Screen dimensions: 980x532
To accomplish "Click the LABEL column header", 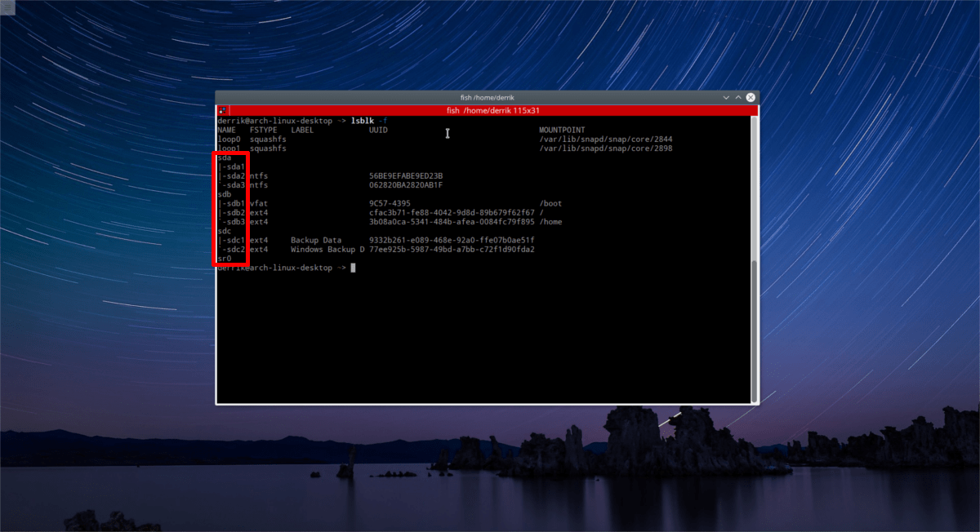I will coord(302,130).
